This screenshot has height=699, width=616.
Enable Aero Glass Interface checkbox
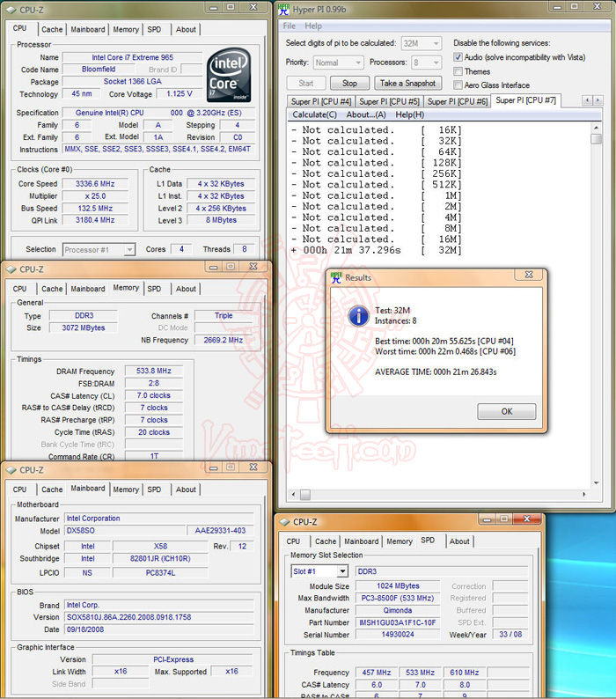pos(458,85)
